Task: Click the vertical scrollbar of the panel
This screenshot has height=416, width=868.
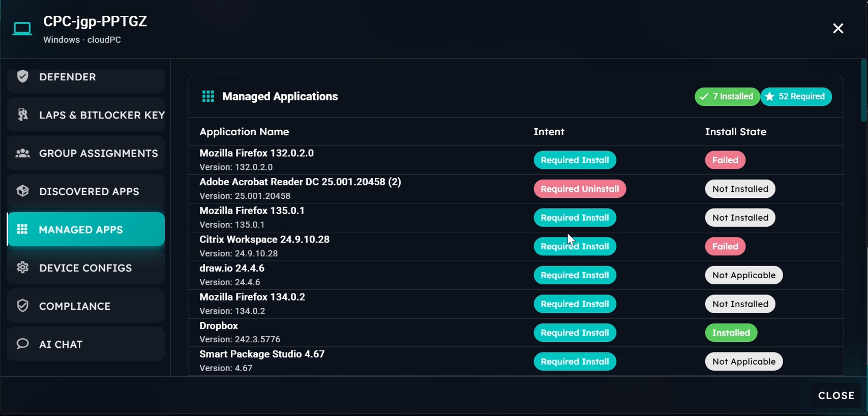Action: pos(863,92)
